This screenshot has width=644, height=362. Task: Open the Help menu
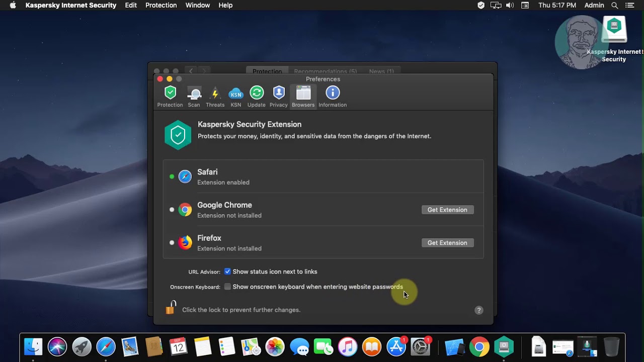[225, 5]
